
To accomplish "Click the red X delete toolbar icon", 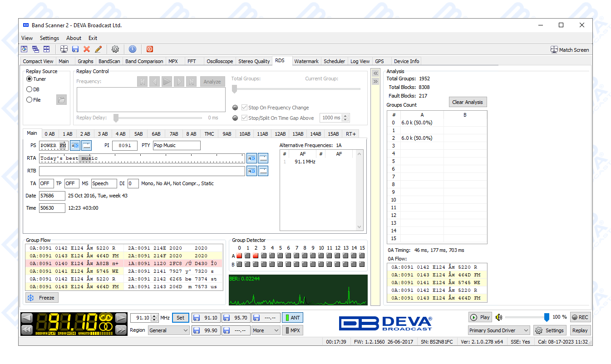I will click(x=87, y=49).
